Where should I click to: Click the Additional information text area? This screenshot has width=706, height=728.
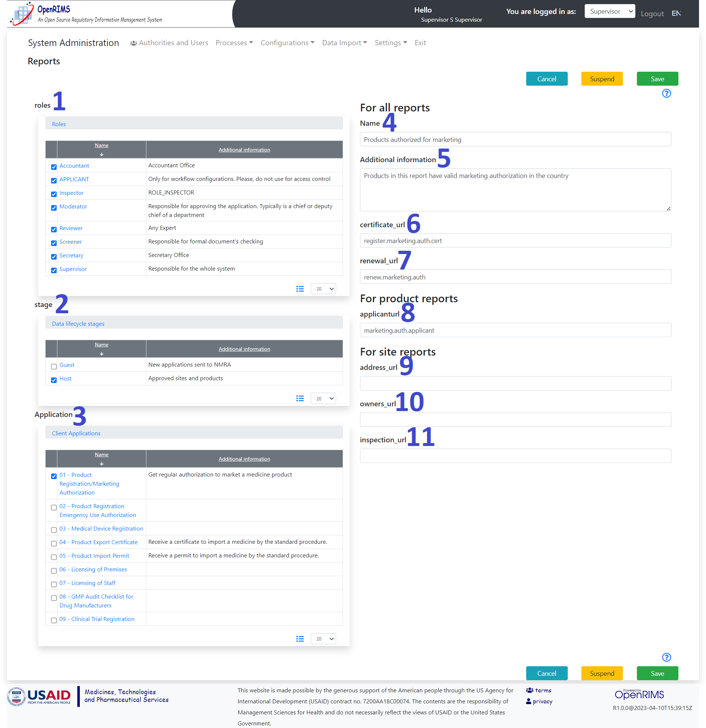point(515,190)
